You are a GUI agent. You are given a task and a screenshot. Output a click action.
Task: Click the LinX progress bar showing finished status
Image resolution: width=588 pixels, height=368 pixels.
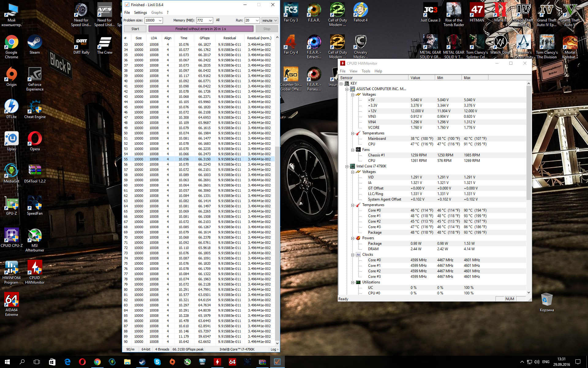(x=201, y=29)
